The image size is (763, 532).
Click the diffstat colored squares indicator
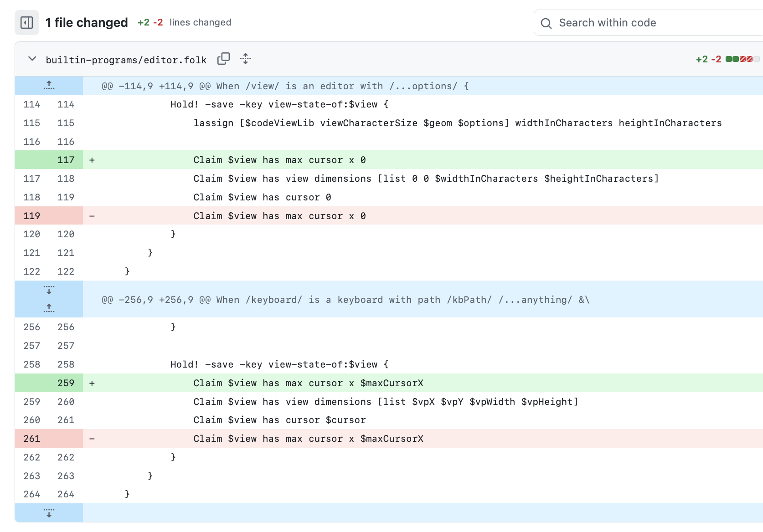coord(742,59)
